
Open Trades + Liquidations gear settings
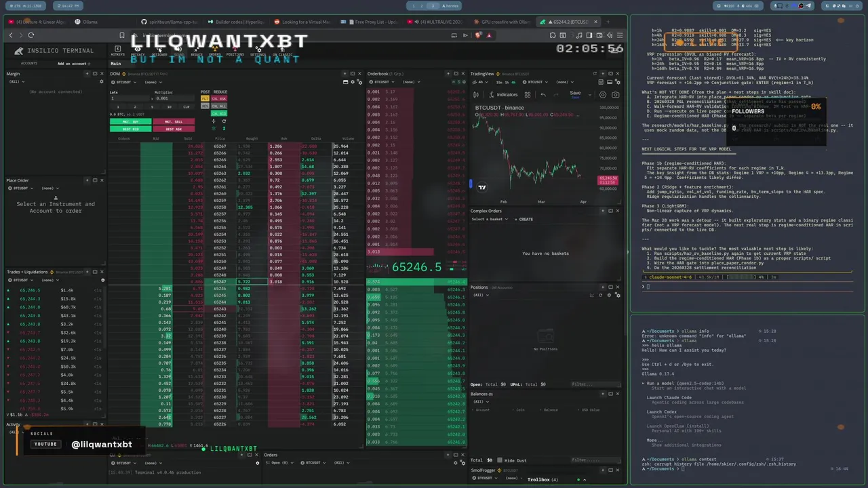pyautogui.click(x=103, y=280)
